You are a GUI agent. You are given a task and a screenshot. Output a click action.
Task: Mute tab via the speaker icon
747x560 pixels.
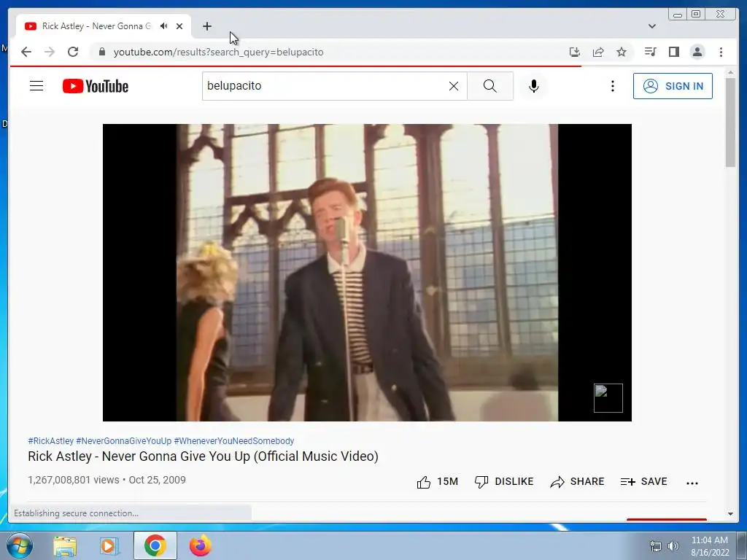click(164, 26)
